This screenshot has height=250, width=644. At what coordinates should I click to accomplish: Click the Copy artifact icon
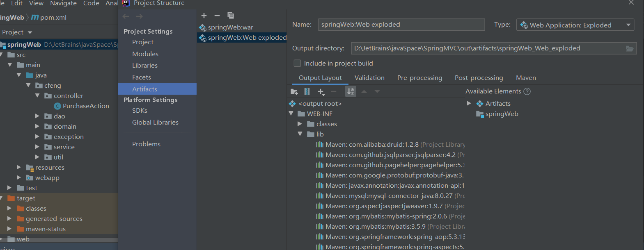(231, 16)
